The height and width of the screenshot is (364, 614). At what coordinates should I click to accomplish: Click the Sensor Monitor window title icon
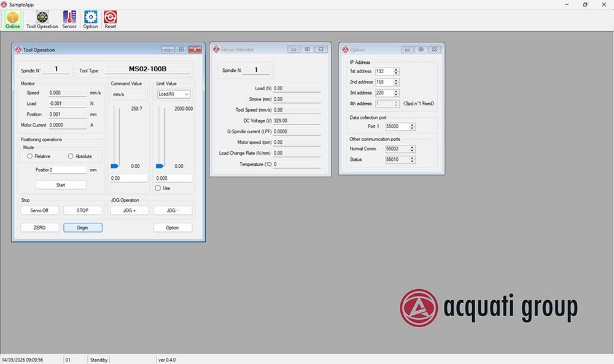point(216,49)
